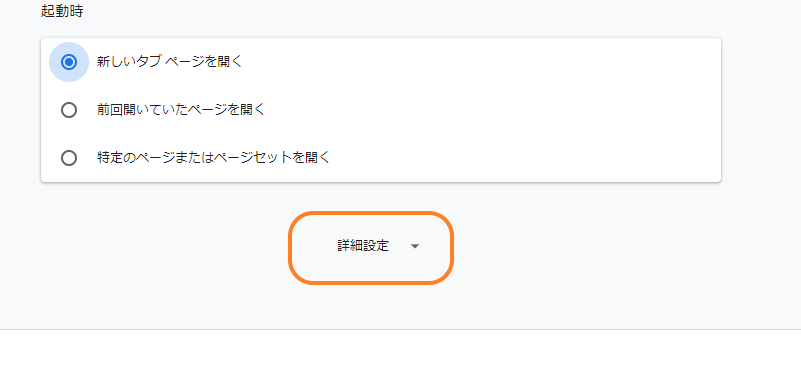Enable the 特定のページまたはページセットを開く radio option
Viewport: 801px width, 378px height.
[x=68, y=158]
